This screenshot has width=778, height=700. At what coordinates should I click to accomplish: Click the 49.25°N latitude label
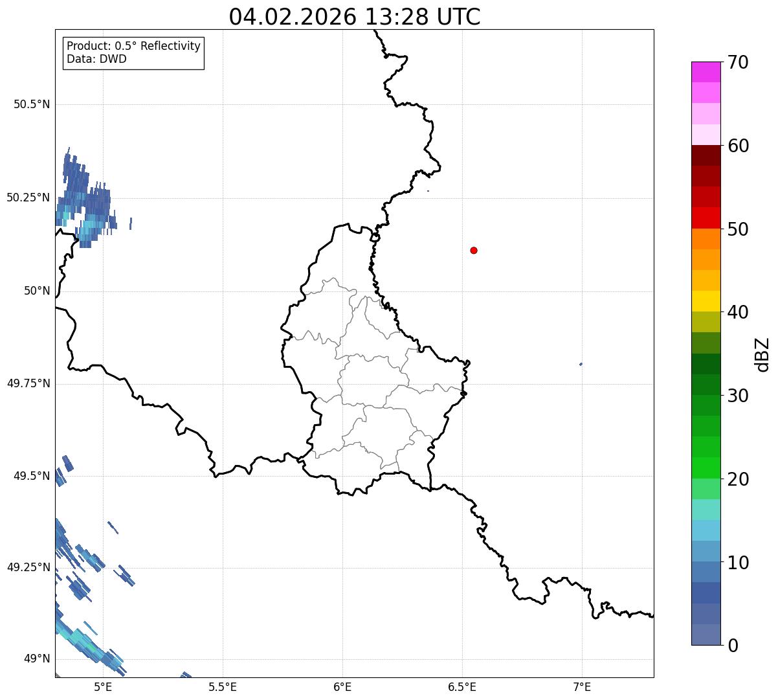(x=28, y=567)
